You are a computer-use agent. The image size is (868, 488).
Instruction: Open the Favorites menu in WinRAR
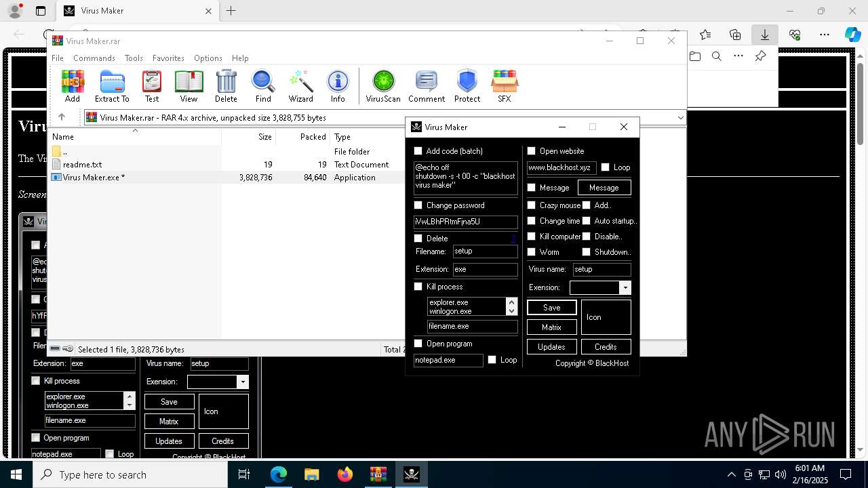168,58
